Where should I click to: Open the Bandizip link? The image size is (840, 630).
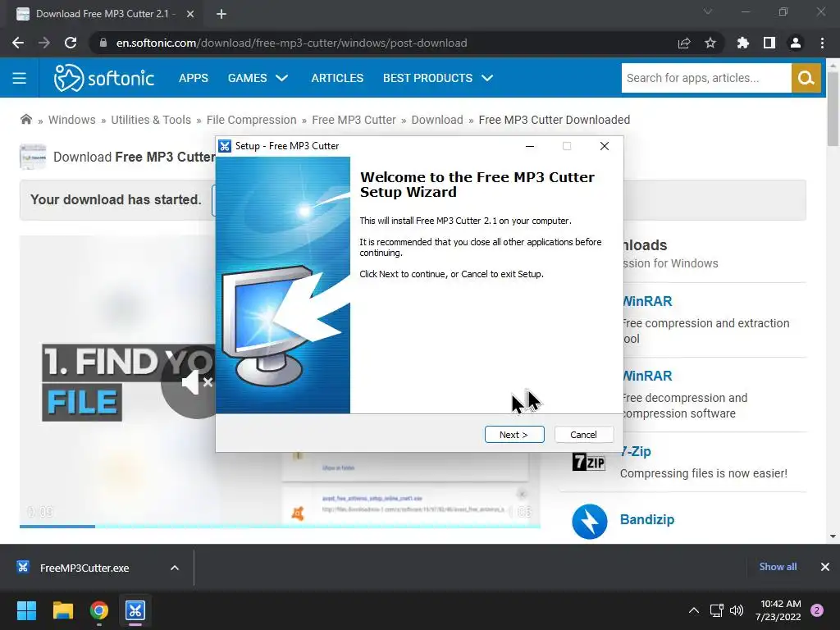tap(647, 519)
